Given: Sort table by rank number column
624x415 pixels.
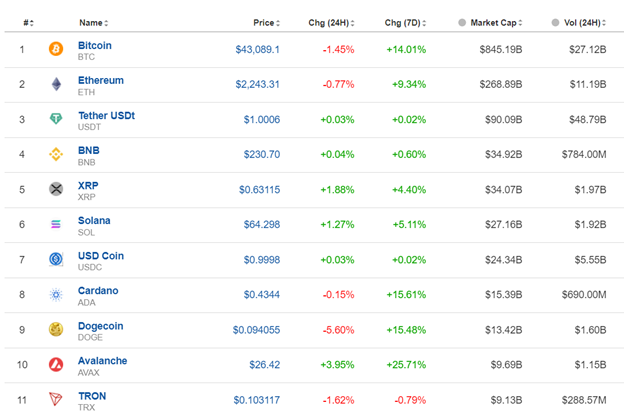Looking at the screenshot, I should point(28,23).
